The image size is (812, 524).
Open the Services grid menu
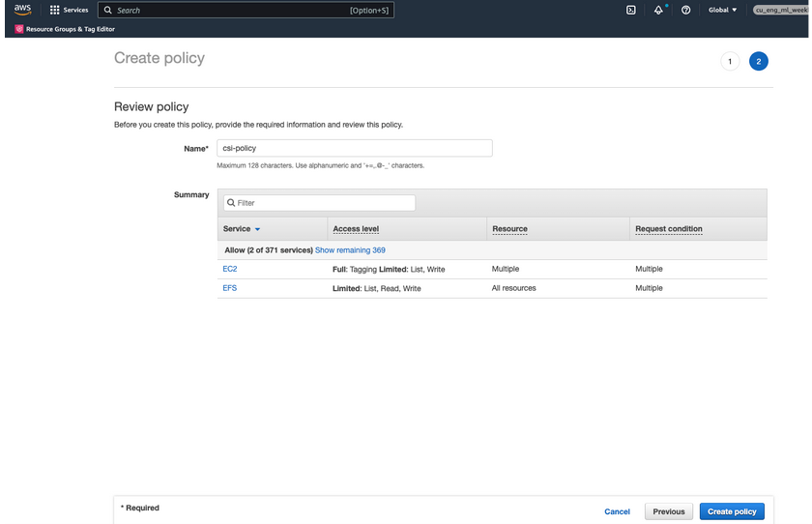tap(55, 10)
